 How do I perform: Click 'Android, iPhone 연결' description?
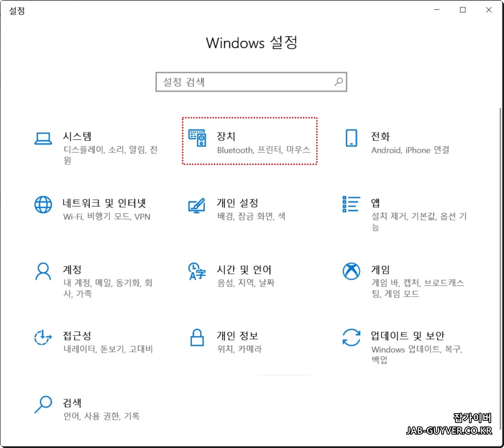(410, 150)
